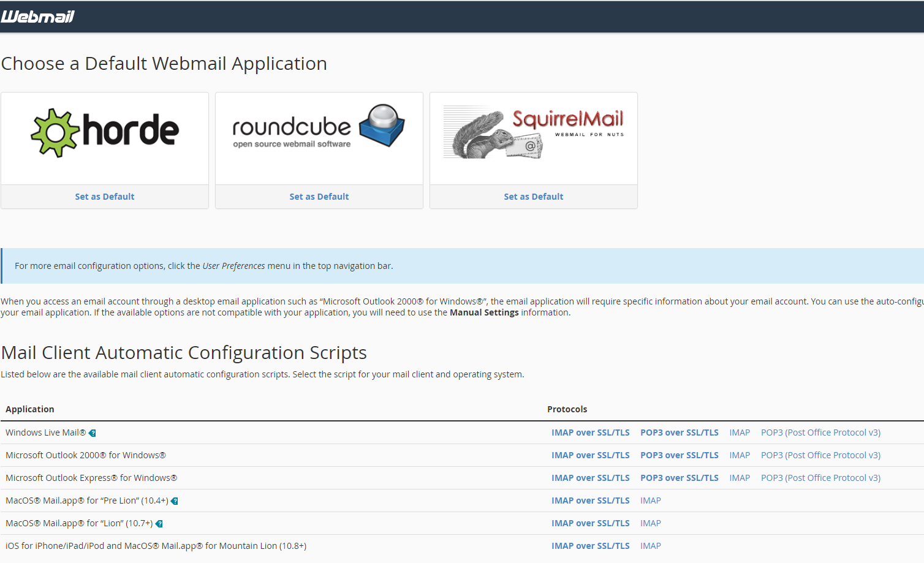
Task: Click the Microsoft Outlook 2000 for Windows label
Action: click(86, 455)
